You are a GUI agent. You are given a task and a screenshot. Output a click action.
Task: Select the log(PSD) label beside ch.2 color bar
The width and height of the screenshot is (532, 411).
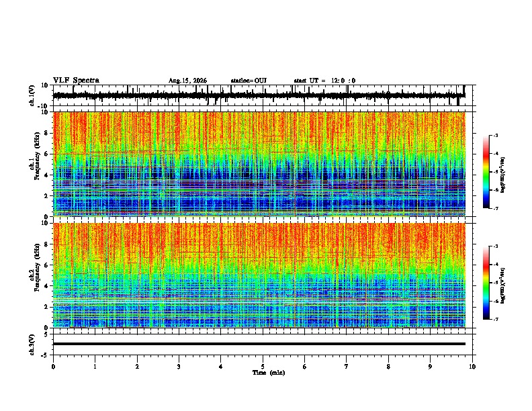pos(503,285)
